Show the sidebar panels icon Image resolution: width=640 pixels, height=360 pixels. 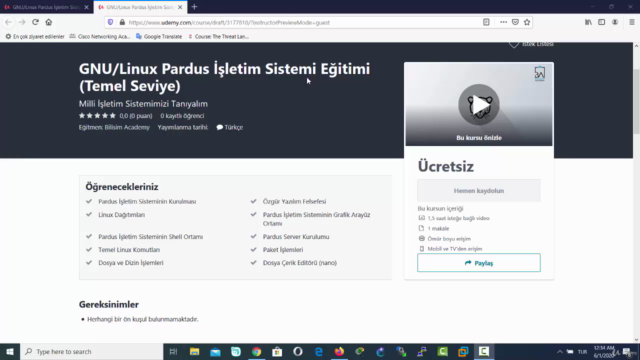coord(602,22)
